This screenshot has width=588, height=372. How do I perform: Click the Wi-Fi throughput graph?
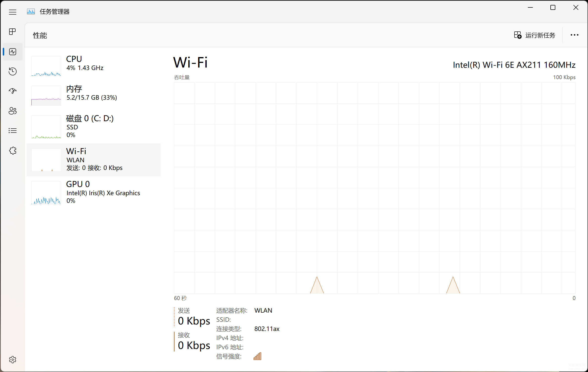(375, 188)
